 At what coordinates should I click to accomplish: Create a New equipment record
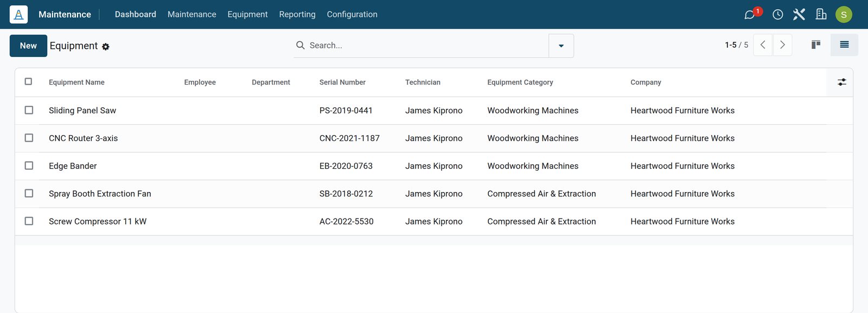click(28, 46)
